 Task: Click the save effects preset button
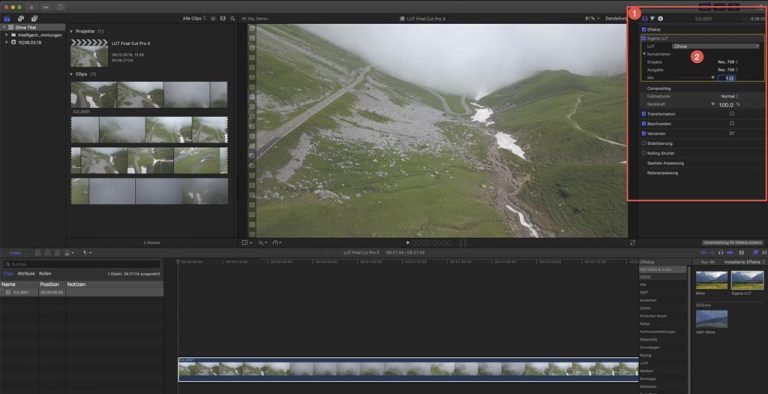pyautogui.click(x=733, y=243)
